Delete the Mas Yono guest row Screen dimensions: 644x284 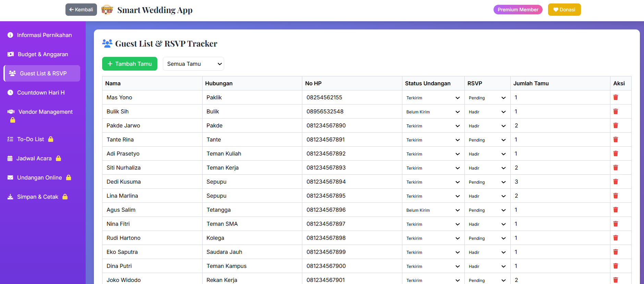615,97
